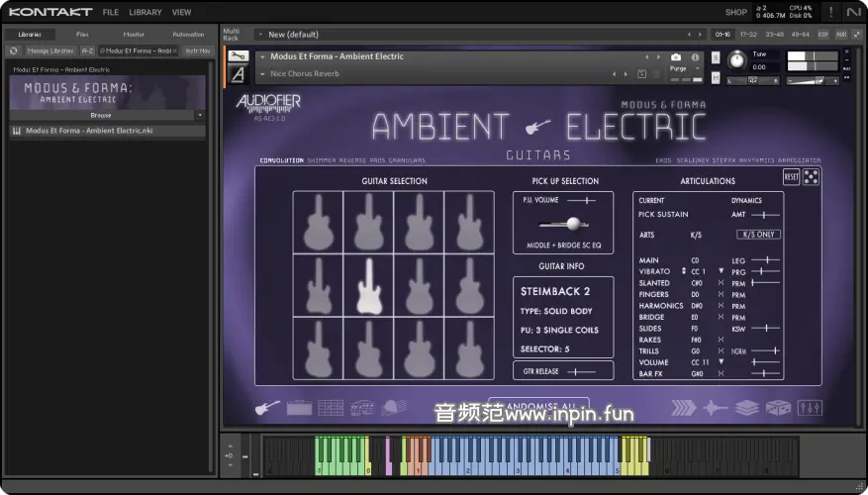This screenshot has height=495, width=868.
Task: Expand the instrument name dropdown Modus Et Forma
Action: click(262, 56)
